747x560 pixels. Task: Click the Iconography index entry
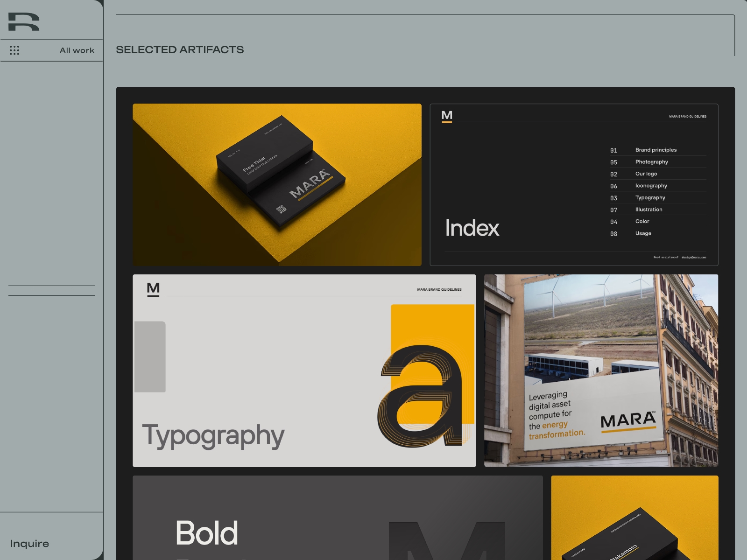coord(651,186)
